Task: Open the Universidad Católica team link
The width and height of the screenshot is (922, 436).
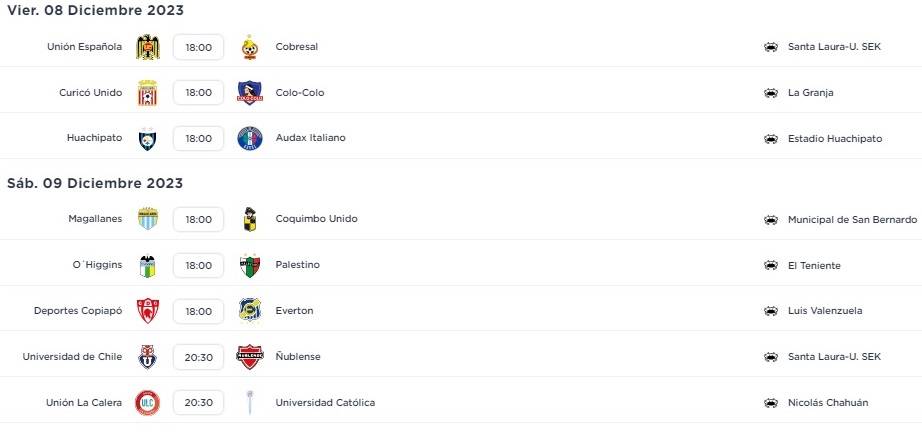Action: tap(325, 403)
